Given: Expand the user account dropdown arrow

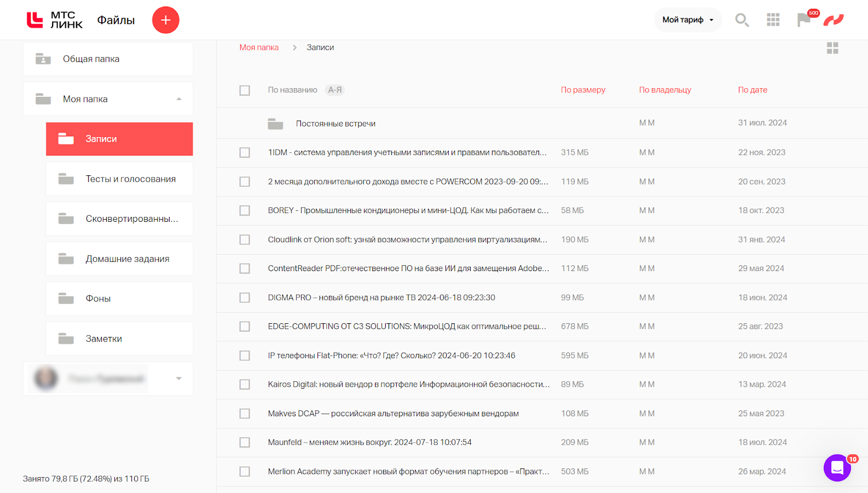Looking at the screenshot, I should pyautogui.click(x=178, y=379).
